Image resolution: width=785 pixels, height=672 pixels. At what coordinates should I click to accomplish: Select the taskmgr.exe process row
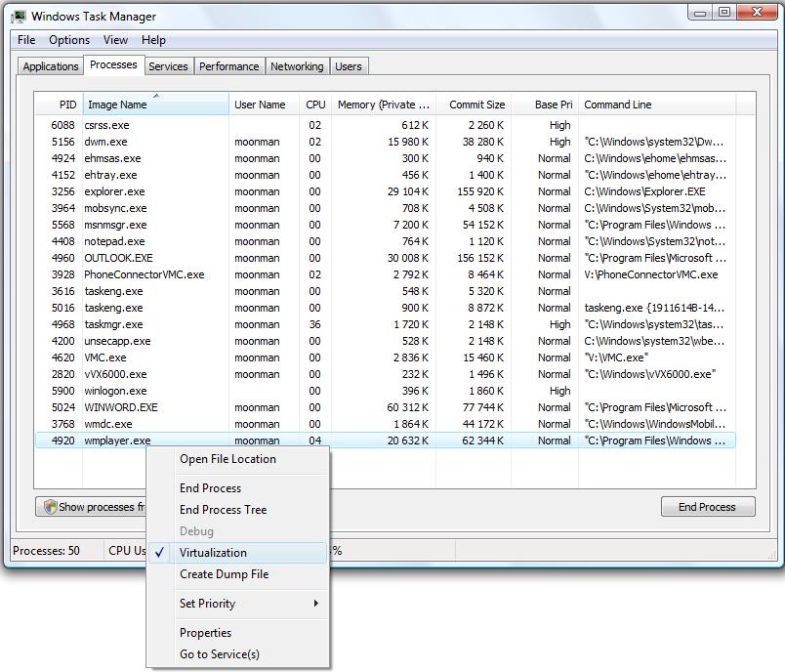(x=386, y=324)
